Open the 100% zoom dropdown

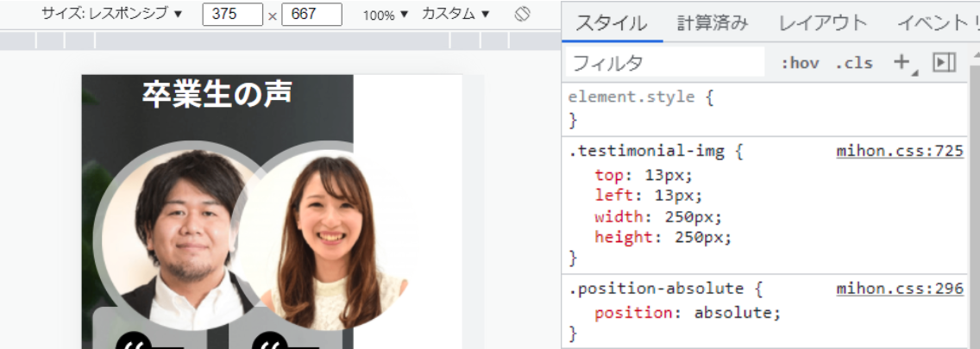[x=386, y=15]
